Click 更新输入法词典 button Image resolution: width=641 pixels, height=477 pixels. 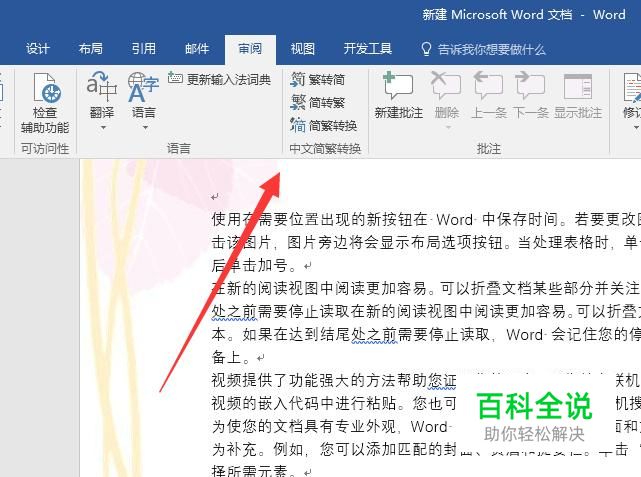(x=220, y=79)
